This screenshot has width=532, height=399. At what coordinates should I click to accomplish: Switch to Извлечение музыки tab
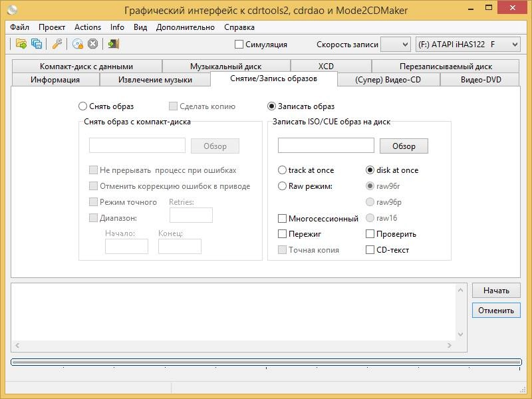tap(155, 80)
